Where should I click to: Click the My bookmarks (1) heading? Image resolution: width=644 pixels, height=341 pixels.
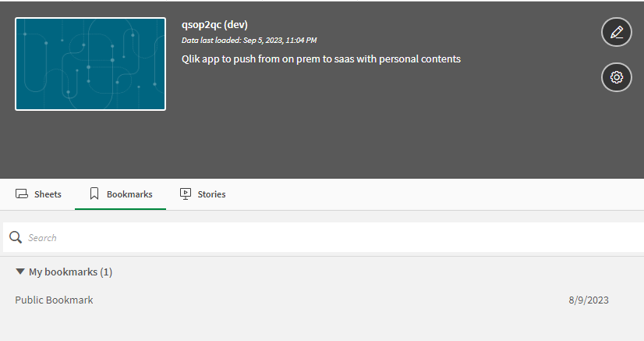pyautogui.click(x=70, y=272)
